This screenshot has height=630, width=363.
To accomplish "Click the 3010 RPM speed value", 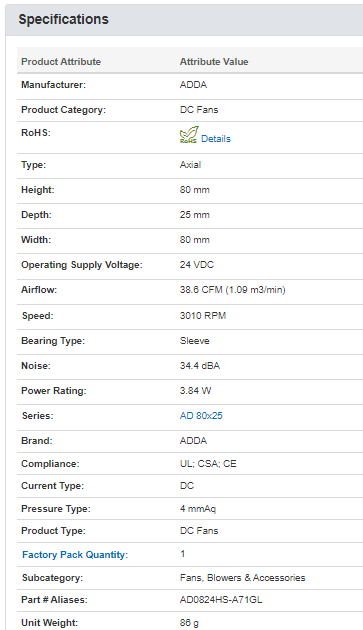I will tap(203, 315).
